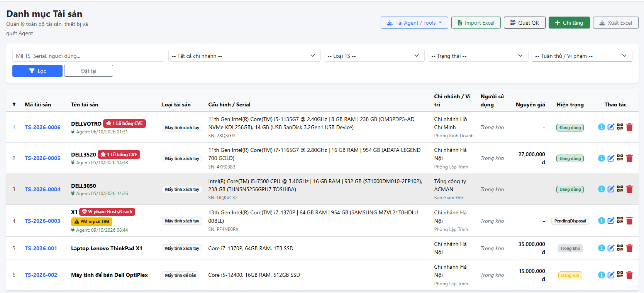Viewport: 644px width, 293px height.
Task: Show QR code icon for TS-2026-0006
Action: coord(620,127)
